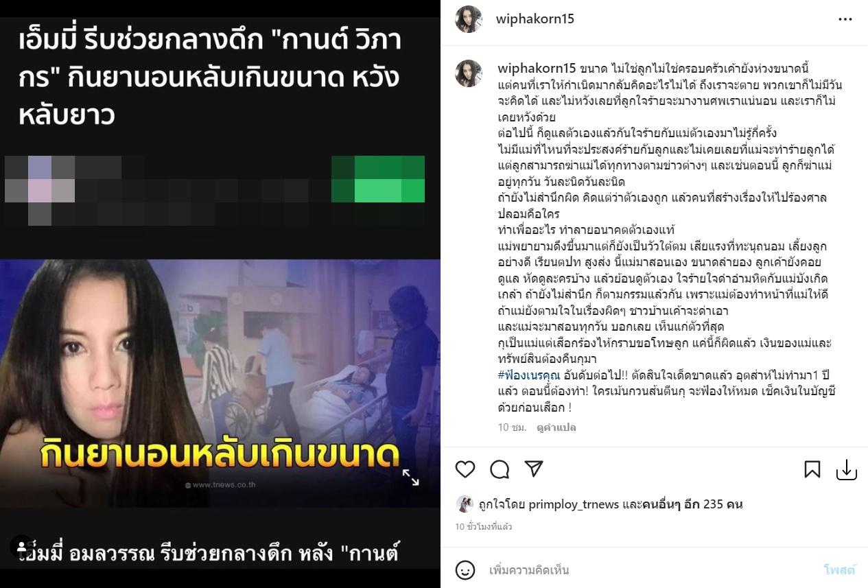Open the three-dot more options menu
868x588 pixels.
pyautogui.click(x=845, y=19)
